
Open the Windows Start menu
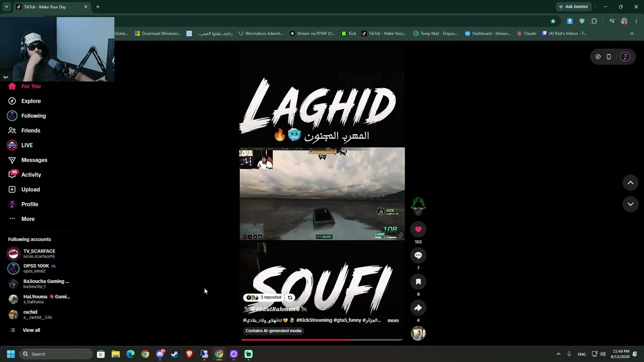pyautogui.click(x=11, y=354)
